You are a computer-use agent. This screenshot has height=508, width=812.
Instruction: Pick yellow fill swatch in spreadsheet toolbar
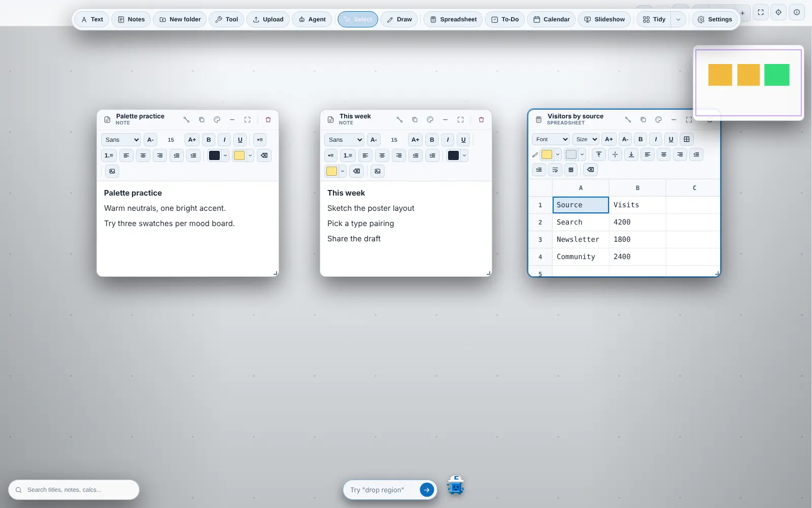point(547,154)
